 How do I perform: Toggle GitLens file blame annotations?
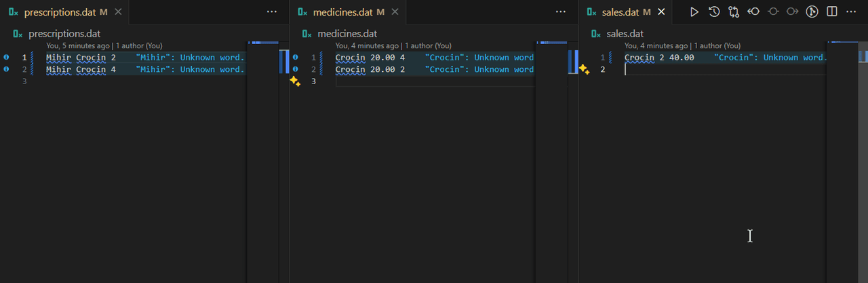(812, 12)
